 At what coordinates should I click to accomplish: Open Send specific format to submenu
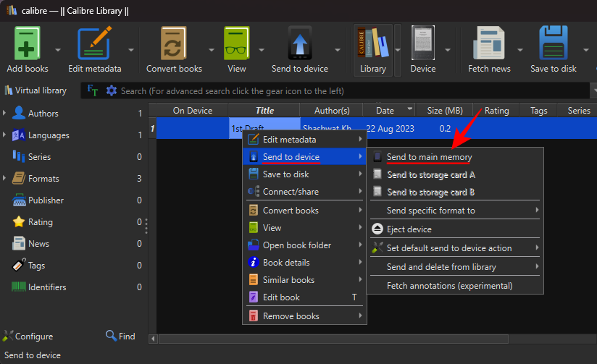point(455,211)
